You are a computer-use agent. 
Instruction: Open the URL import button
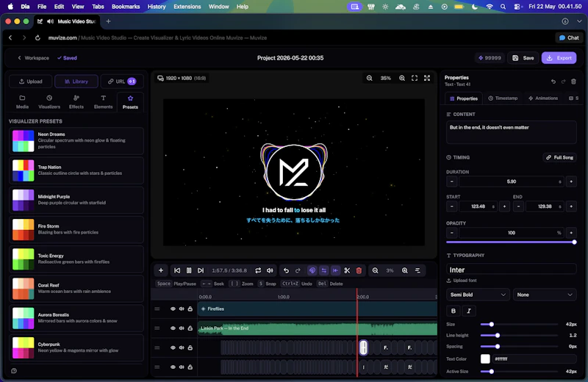click(122, 82)
